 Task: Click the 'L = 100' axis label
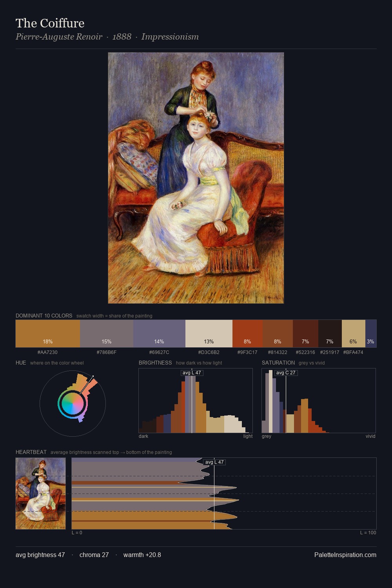[368, 533]
